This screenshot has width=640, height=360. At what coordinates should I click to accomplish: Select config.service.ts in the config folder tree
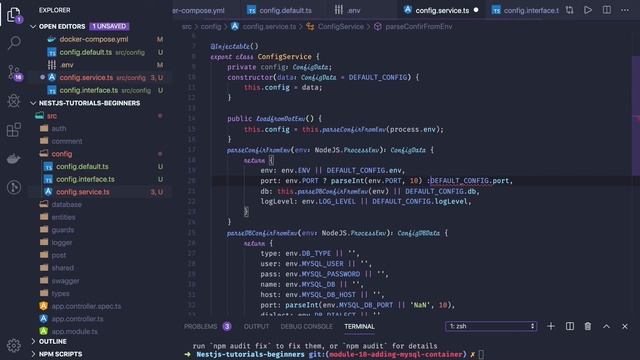click(83, 192)
